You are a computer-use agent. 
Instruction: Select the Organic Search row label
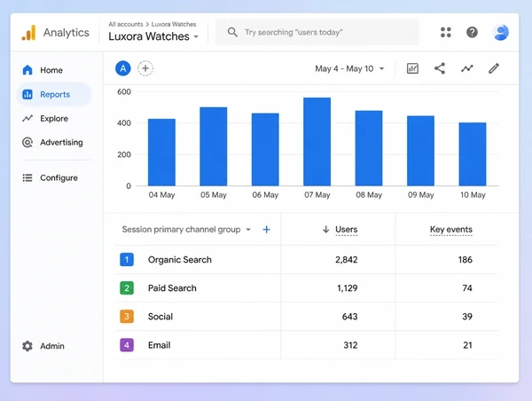click(179, 260)
